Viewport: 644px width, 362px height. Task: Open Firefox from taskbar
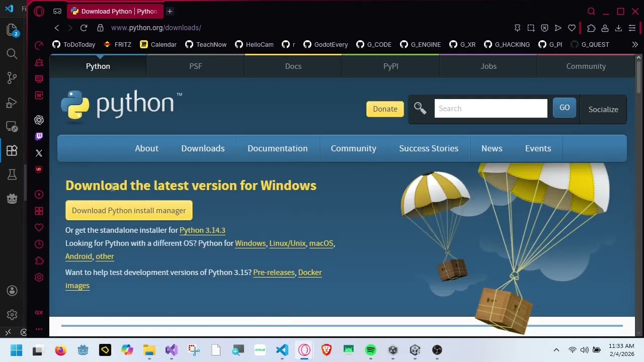coord(60,350)
